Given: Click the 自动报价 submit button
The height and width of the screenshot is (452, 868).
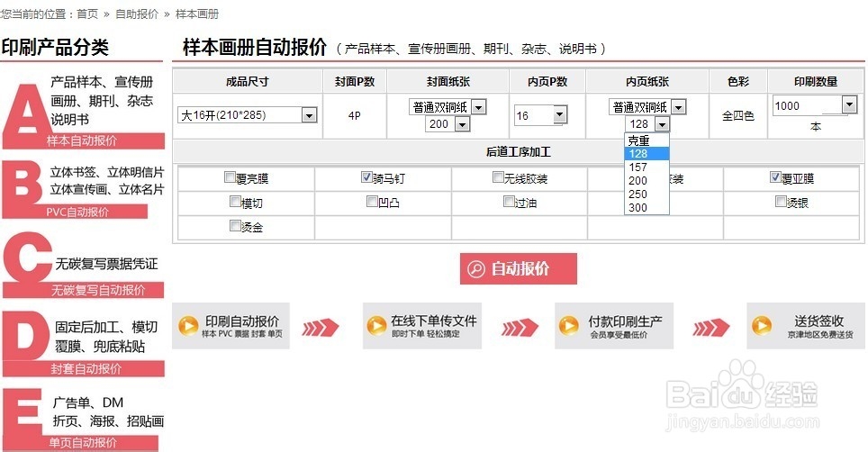Looking at the screenshot, I should point(518,269).
